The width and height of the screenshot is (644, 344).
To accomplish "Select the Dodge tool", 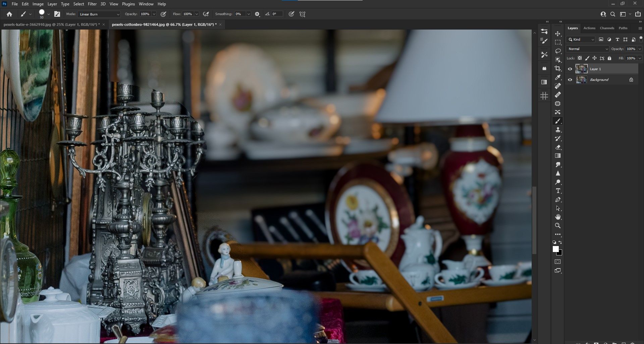I will (558, 182).
